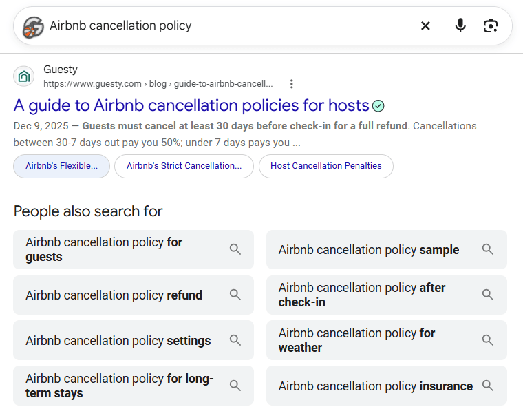
Task: Click magnifier icon for 'sample' suggestion
Action: [488, 249]
